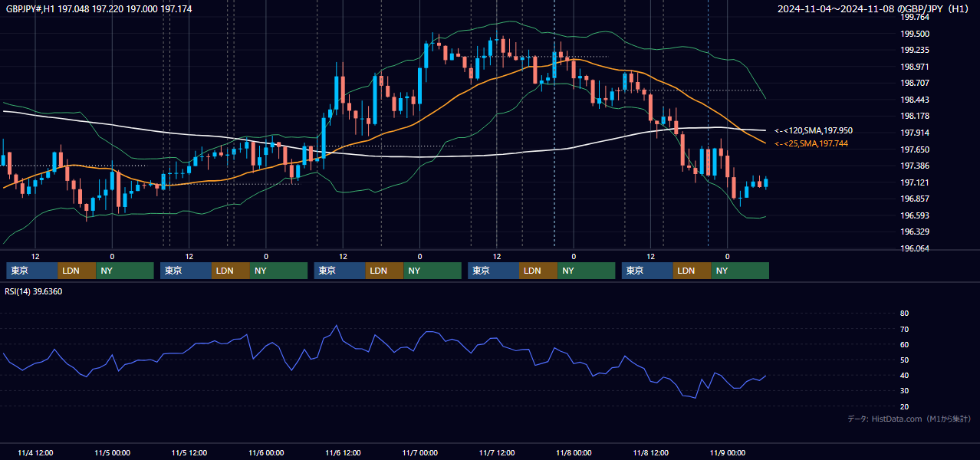The height and width of the screenshot is (460, 980).
Task: Click the 11/5 12:00 time axis label
Action: tap(189, 452)
